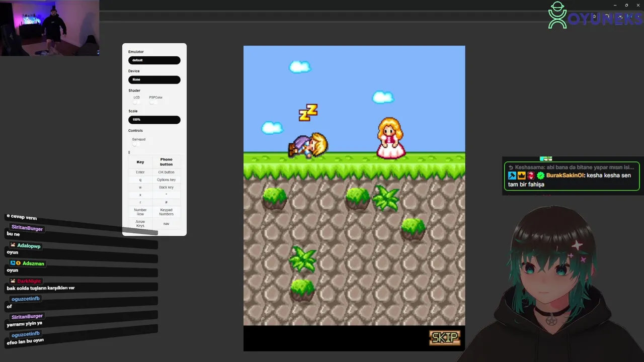Click the 'w' key cell
Viewport: 644px width, 362px height.
click(x=140, y=187)
